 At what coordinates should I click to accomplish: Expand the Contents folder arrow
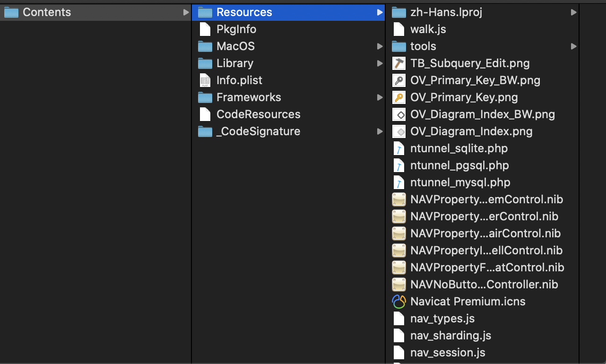[186, 12]
